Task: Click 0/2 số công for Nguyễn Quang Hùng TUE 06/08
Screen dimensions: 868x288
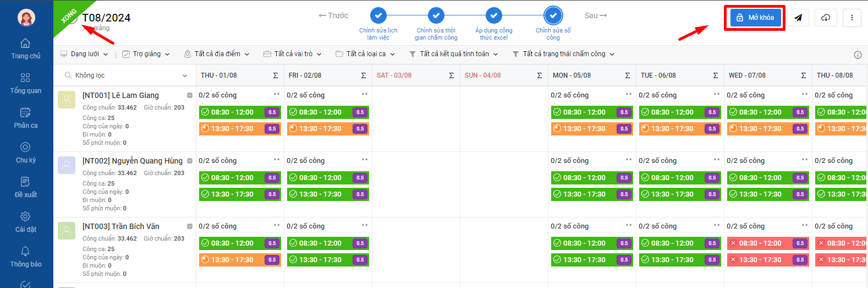Action: click(657, 161)
